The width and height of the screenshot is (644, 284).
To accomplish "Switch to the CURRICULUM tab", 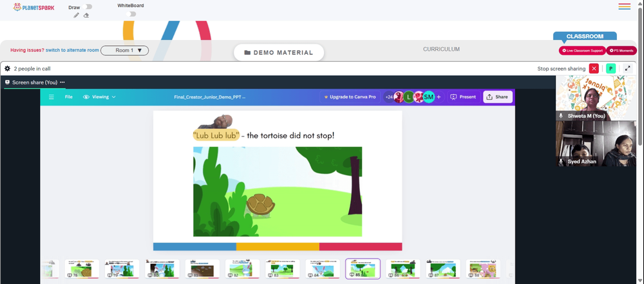I will (442, 50).
